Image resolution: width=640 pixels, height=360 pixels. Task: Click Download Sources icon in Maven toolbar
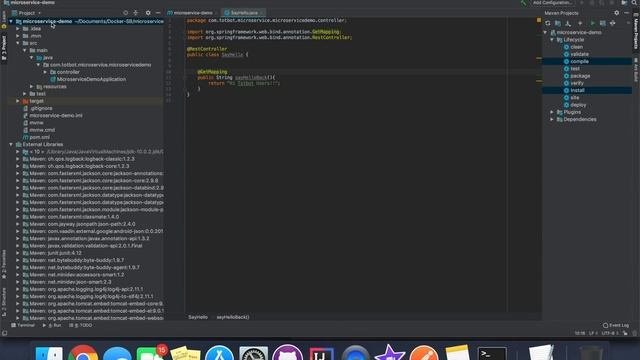click(568, 23)
